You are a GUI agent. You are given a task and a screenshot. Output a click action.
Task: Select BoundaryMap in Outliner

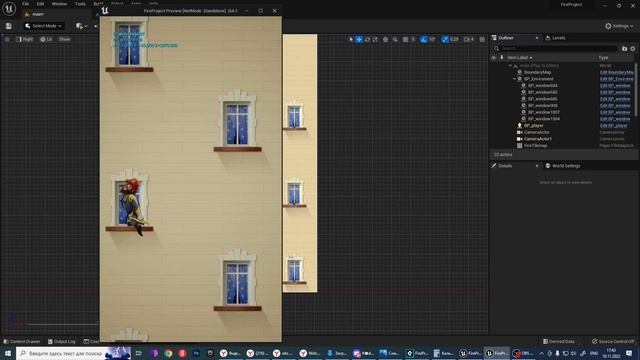click(537, 72)
